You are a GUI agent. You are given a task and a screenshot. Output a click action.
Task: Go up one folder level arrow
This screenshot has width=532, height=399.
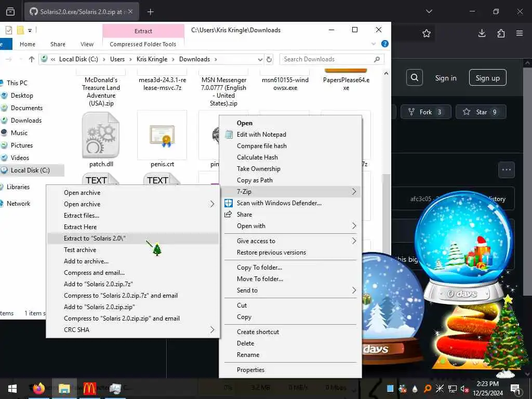(32, 59)
